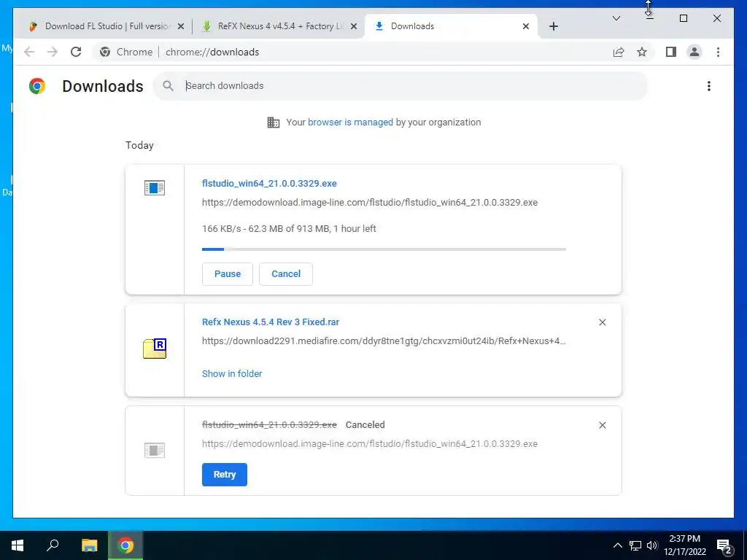Remove Refx Nexus entry from the list
Image resolution: width=747 pixels, height=560 pixels.
pyautogui.click(x=602, y=322)
